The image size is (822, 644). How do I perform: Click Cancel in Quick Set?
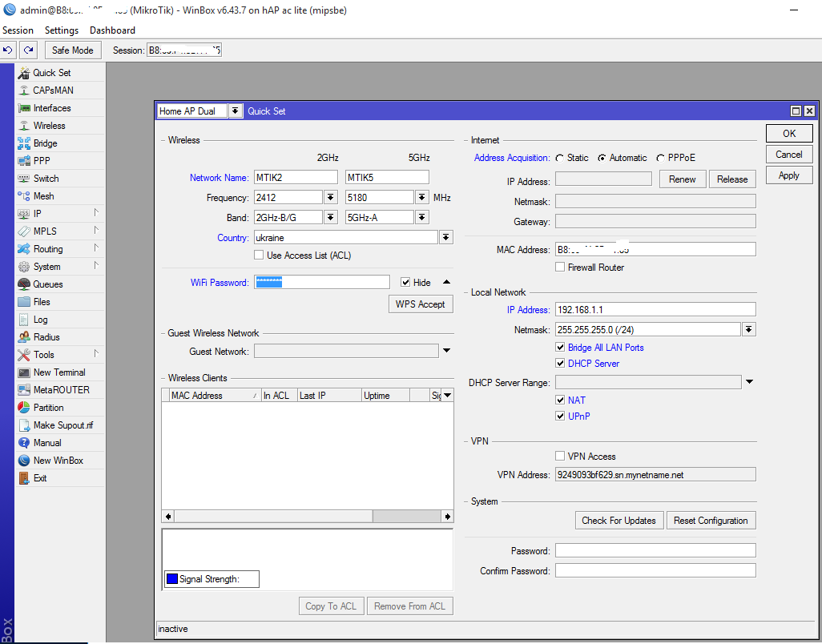789,155
